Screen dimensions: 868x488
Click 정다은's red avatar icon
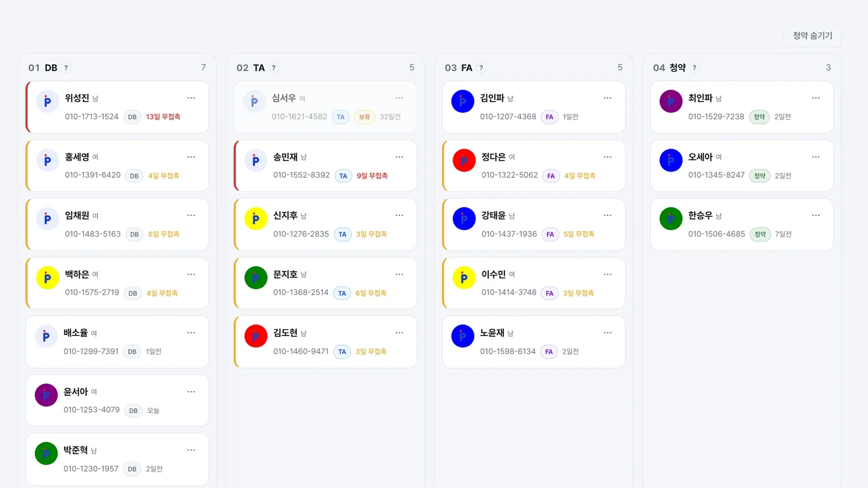click(464, 160)
